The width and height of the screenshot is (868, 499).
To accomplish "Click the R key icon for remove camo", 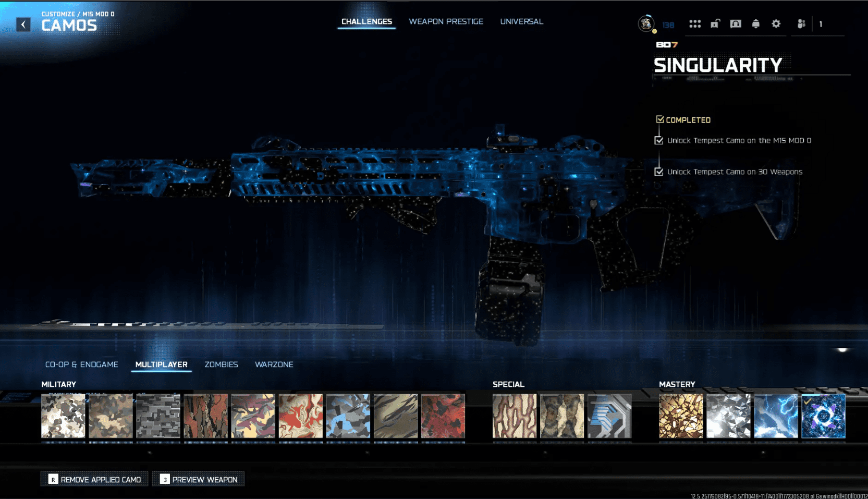I will (x=53, y=479).
